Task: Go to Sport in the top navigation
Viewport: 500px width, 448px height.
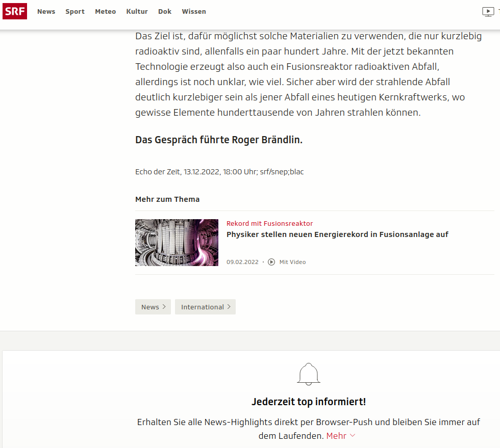Action: coord(75,12)
